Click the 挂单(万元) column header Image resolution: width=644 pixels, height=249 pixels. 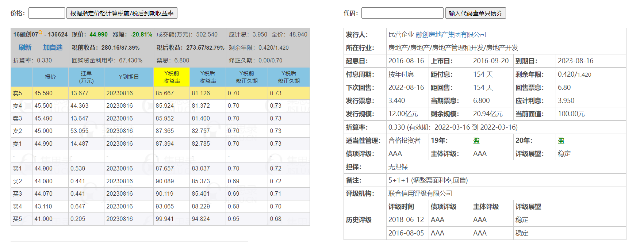click(86, 77)
